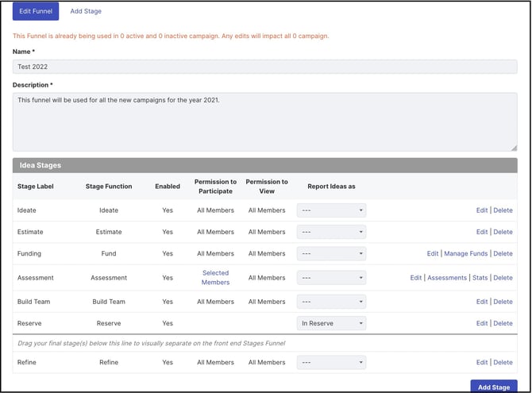
Task: Click into the Description text area
Action: pos(264,121)
